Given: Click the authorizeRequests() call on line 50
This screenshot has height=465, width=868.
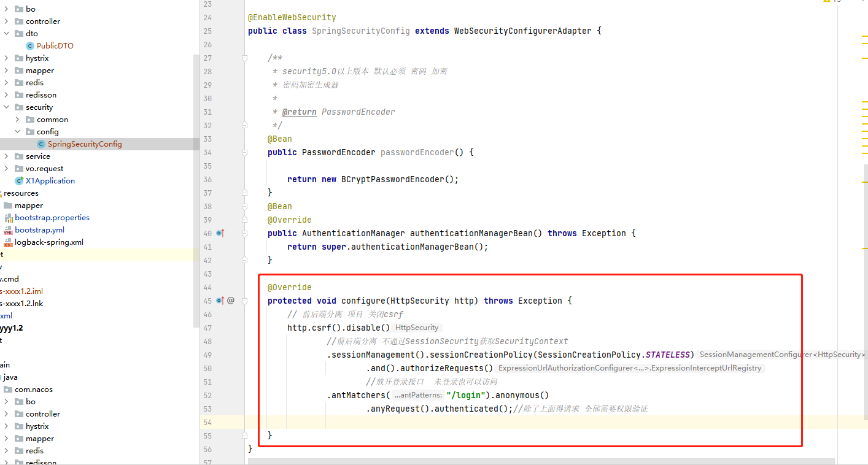Looking at the screenshot, I should coord(447,368).
